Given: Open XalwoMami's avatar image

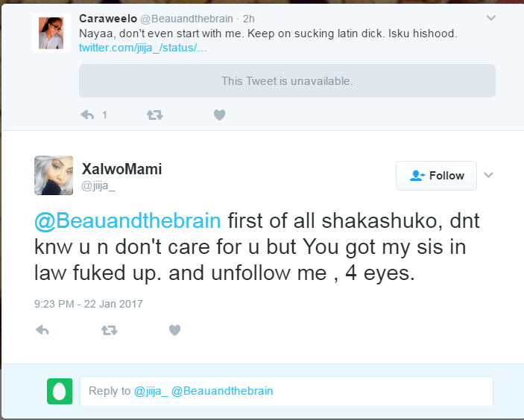Looking at the screenshot, I should pyautogui.click(x=54, y=175).
